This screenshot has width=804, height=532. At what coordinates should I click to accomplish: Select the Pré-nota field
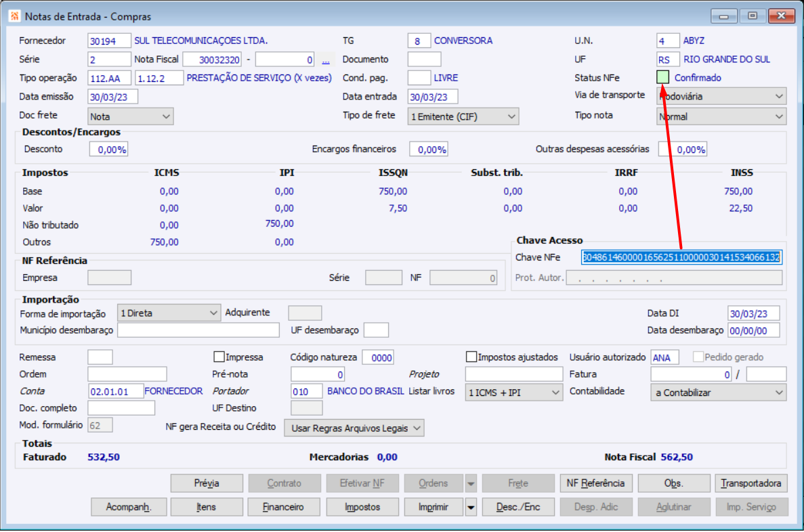318,374
